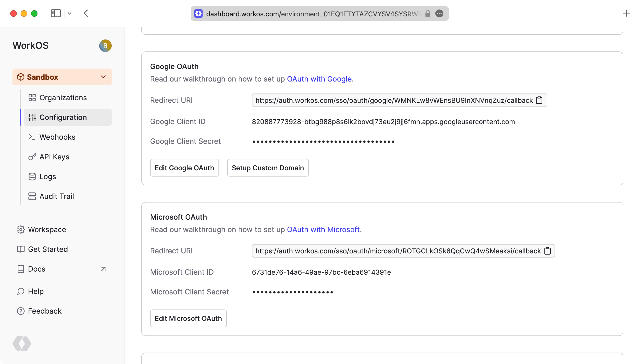The width and height of the screenshot is (640, 364).
Task: Click Setup Custom Domain button
Action: coord(268,168)
